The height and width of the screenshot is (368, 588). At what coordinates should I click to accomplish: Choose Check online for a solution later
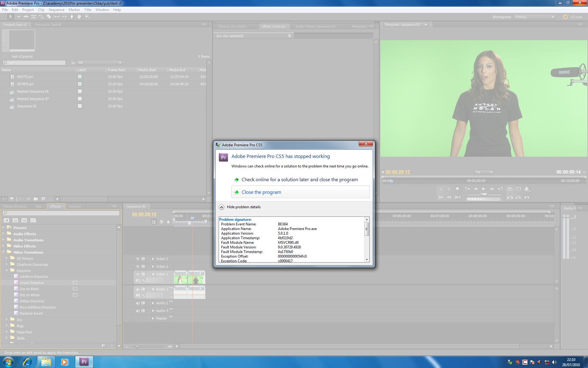coord(299,180)
